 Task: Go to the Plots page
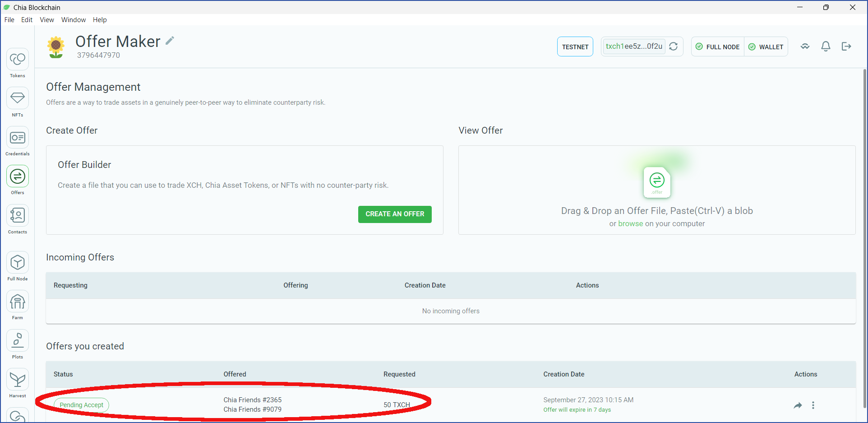pos(18,341)
